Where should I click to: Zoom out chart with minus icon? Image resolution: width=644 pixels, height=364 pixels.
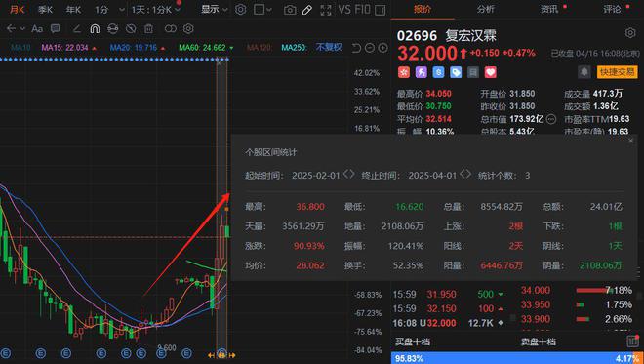point(370,48)
